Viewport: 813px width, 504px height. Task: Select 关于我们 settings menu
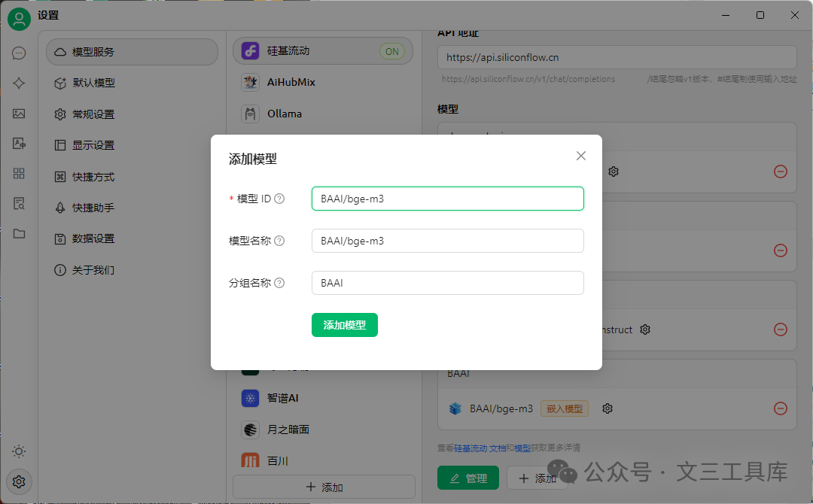(x=132, y=270)
